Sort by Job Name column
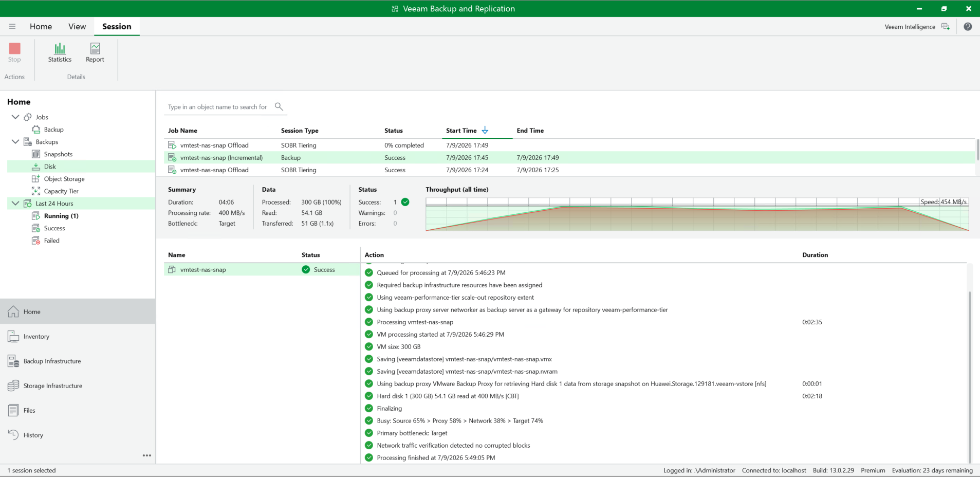This screenshot has width=980, height=477. coord(182,131)
